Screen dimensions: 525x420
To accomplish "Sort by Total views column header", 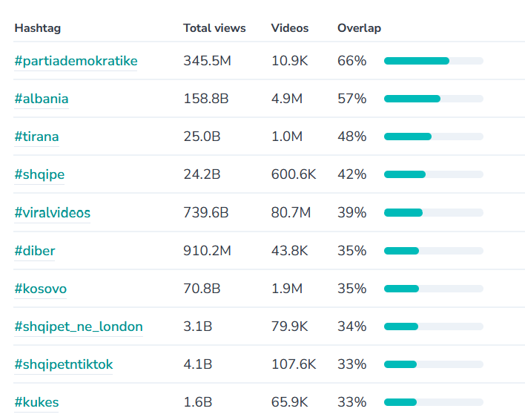I will click(x=214, y=28).
